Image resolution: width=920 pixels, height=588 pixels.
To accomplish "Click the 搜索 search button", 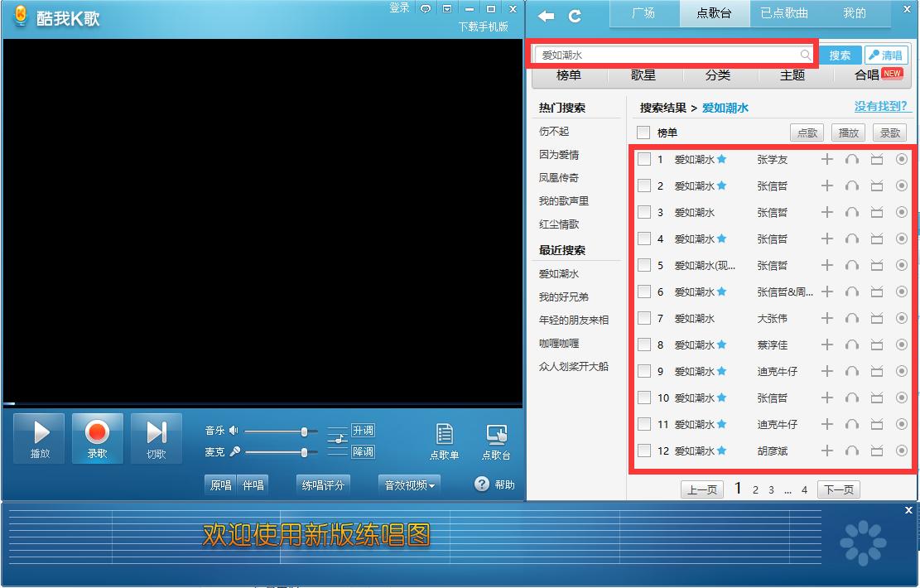I will click(x=841, y=55).
